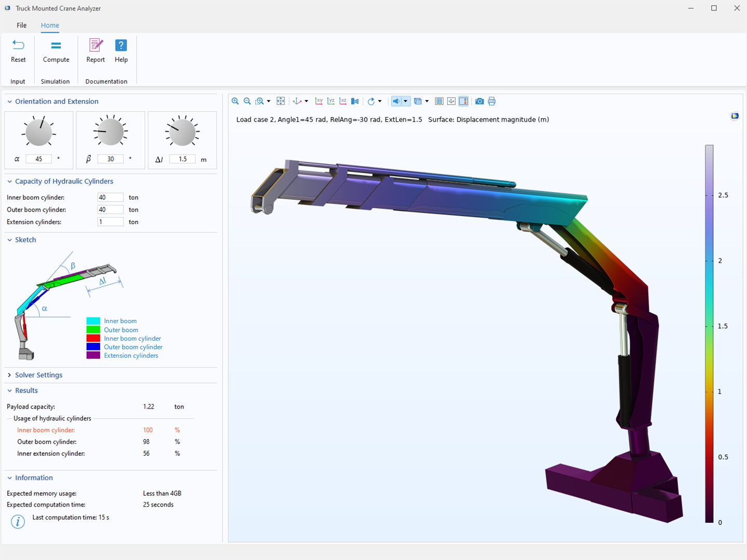Open the File menu
The height and width of the screenshot is (560, 747).
point(22,25)
